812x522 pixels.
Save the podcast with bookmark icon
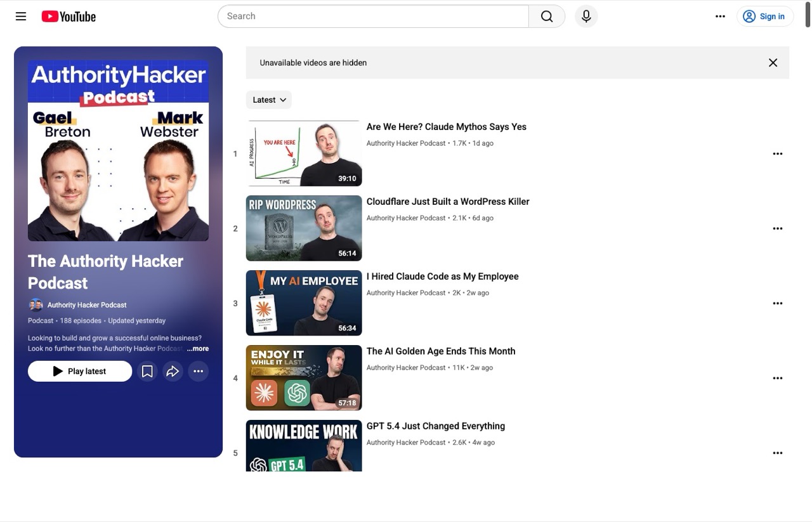click(x=147, y=371)
